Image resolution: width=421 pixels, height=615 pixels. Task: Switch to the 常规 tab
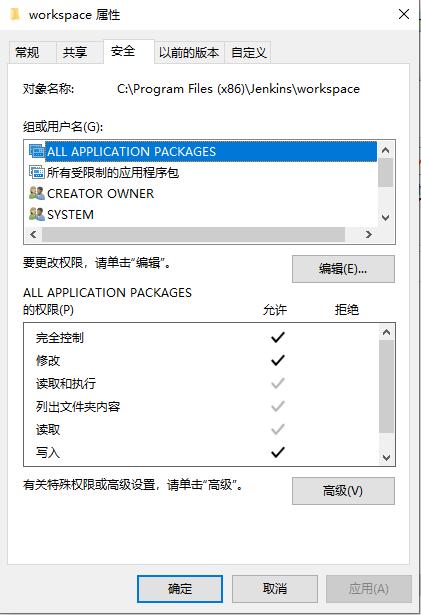click(27, 52)
